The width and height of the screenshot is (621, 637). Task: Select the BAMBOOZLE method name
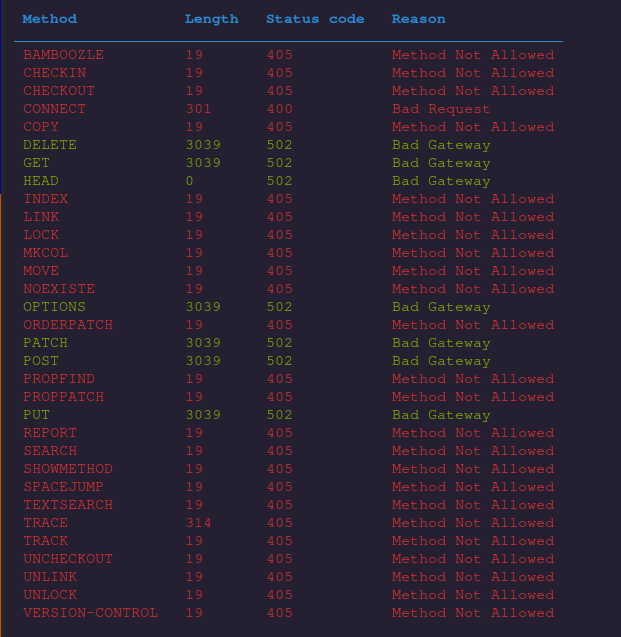point(63,55)
